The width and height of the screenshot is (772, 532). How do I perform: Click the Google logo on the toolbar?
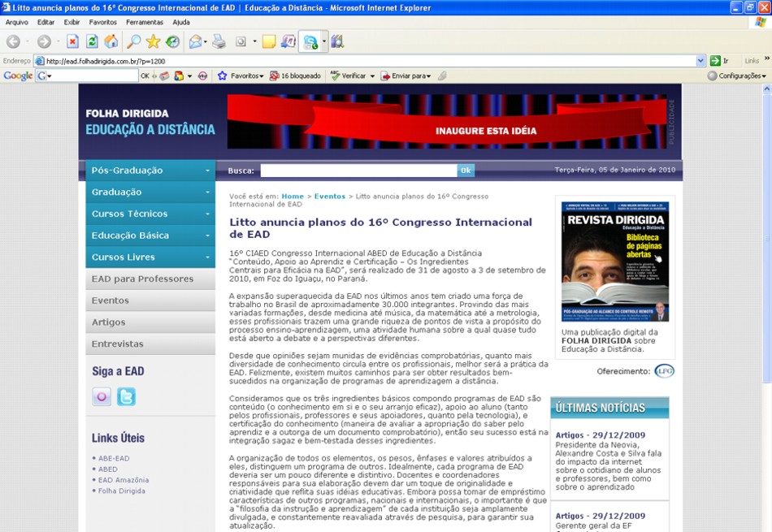(x=18, y=76)
